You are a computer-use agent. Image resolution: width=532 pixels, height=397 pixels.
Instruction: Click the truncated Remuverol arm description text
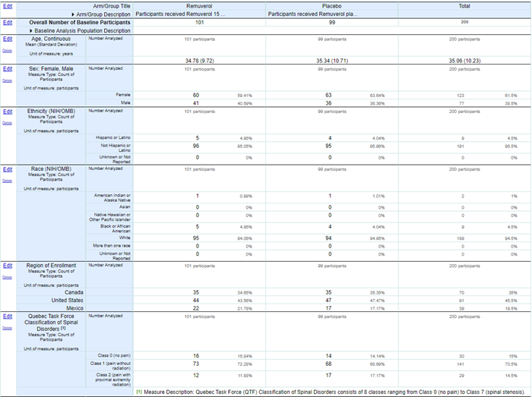coord(181,14)
